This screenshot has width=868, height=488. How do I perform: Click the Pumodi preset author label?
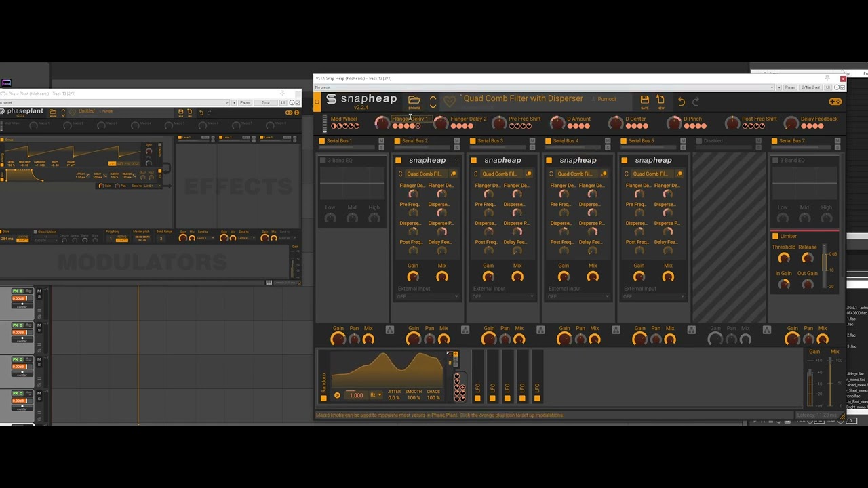[606, 99]
